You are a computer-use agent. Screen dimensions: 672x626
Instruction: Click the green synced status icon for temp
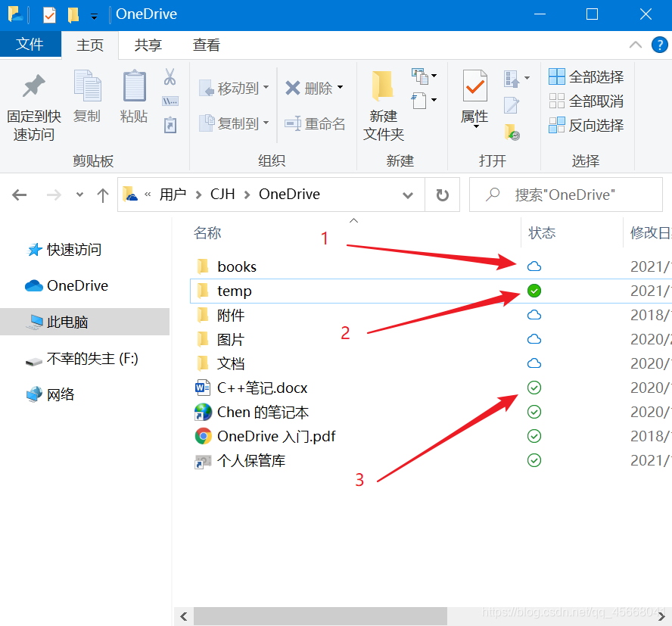coord(534,291)
